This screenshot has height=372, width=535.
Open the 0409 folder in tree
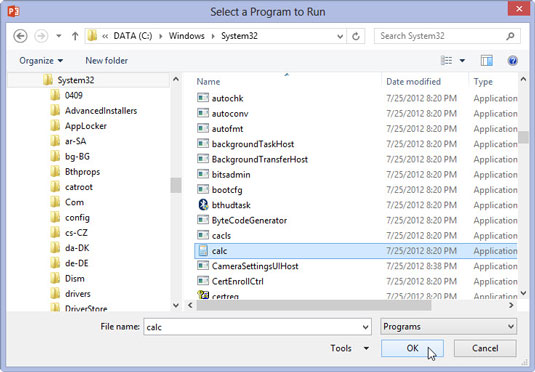coord(74,95)
